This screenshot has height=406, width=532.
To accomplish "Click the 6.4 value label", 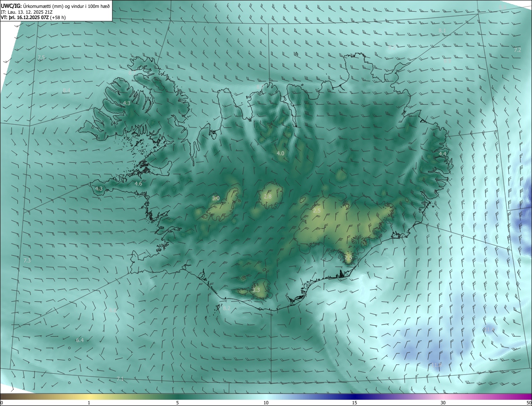I will 80,340.
